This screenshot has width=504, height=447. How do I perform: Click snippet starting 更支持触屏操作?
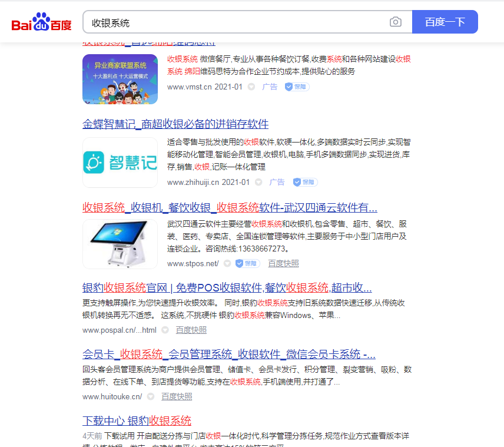(243, 309)
